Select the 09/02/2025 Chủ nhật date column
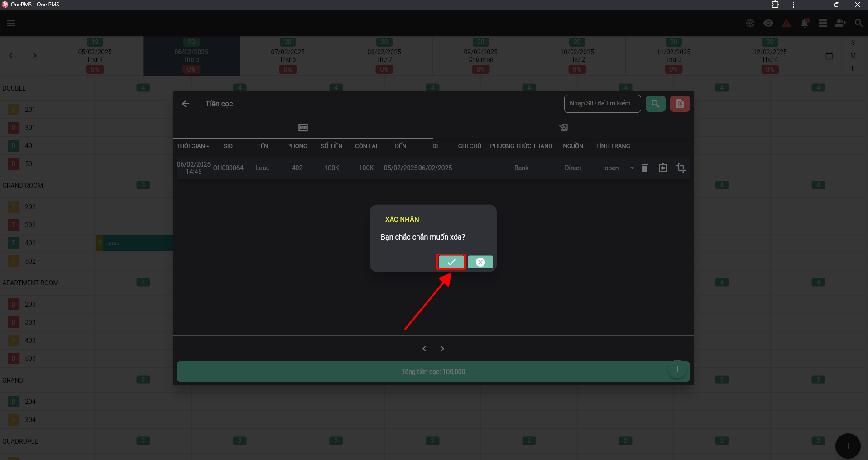The height and width of the screenshot is (460, 868). (x=480, y=56)
